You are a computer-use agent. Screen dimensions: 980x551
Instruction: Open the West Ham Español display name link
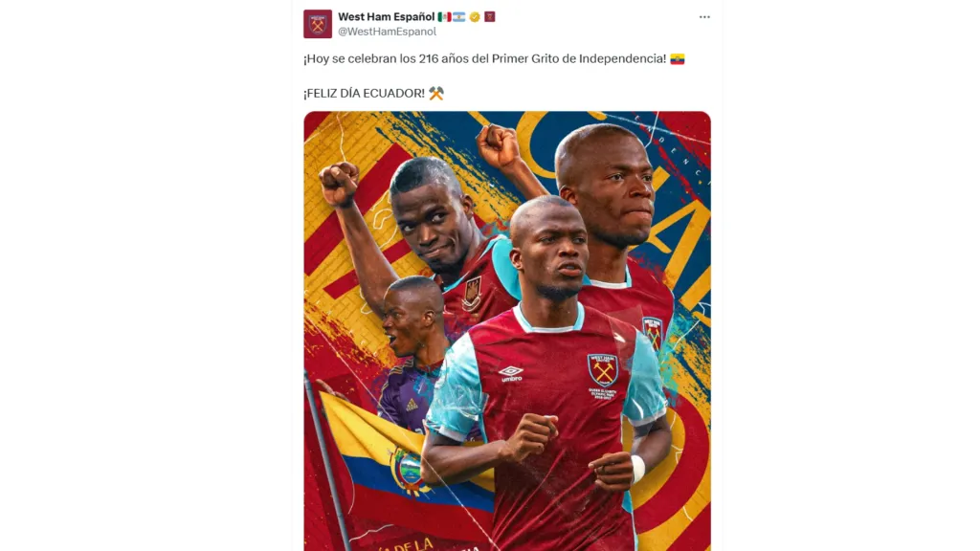[x=387, y=17]
